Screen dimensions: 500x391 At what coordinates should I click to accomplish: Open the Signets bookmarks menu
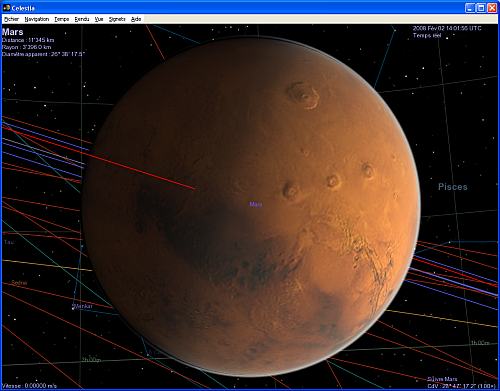pyautogui.click(x=117, y=19)
